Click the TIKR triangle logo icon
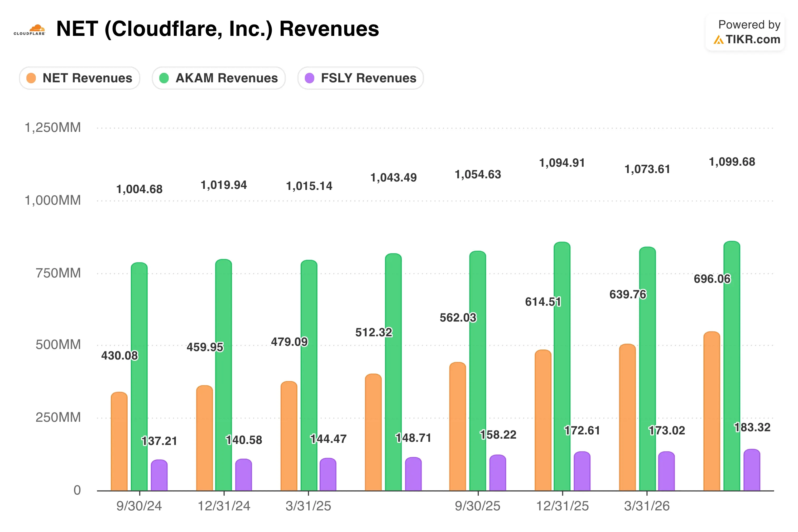This screenshot has height=532, width=798. click(718, 40)
